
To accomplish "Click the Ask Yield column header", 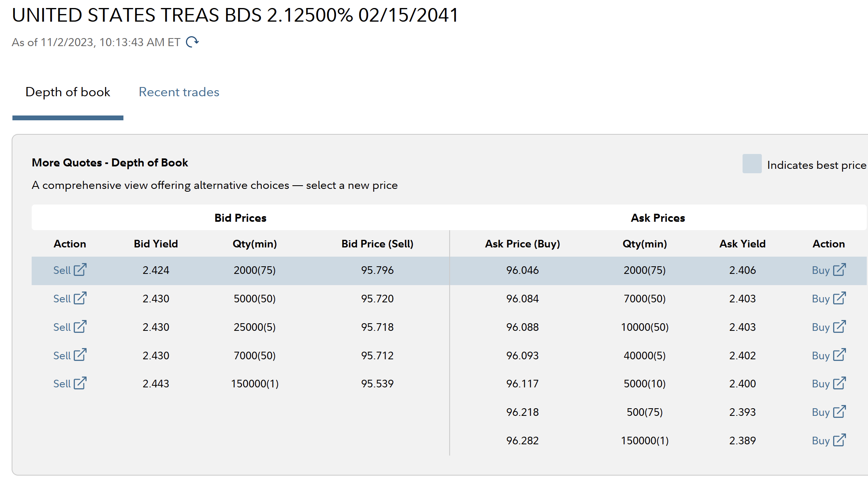I will tap(742, 244).
